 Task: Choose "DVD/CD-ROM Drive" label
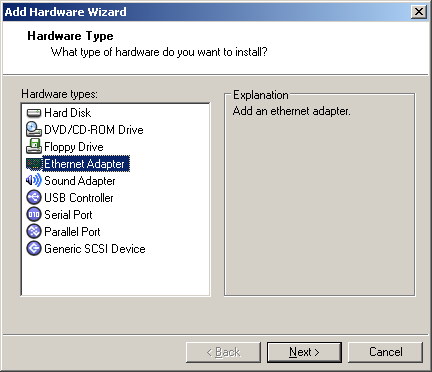click(94, 130)
